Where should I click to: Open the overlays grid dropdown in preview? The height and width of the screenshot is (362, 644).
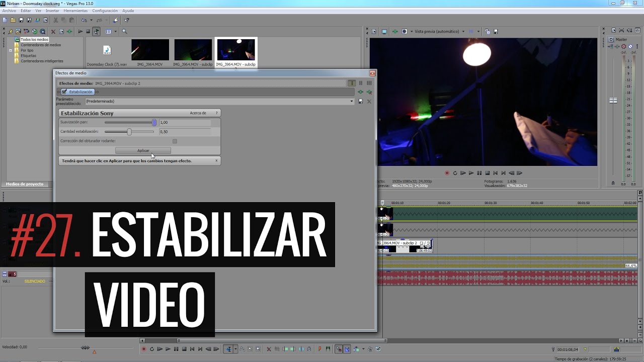click(478, 31)
